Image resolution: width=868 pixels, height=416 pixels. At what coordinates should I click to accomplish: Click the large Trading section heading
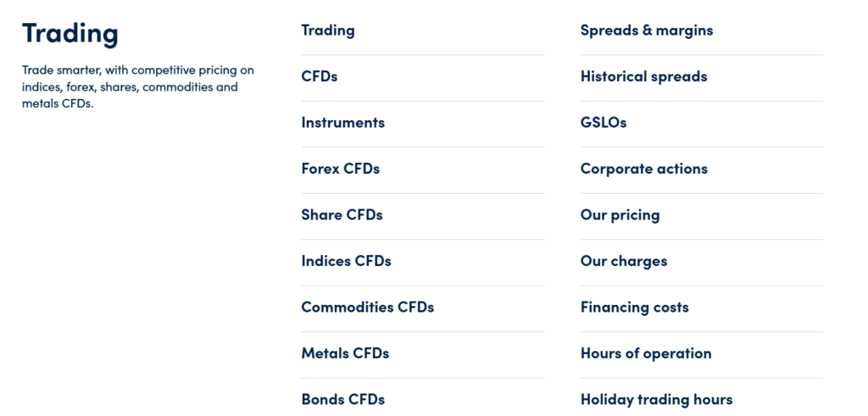(x=70, y=33)
